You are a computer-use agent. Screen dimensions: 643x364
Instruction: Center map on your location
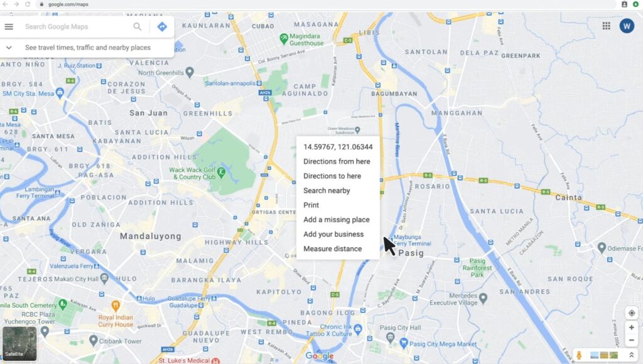[x=632, y=313]
